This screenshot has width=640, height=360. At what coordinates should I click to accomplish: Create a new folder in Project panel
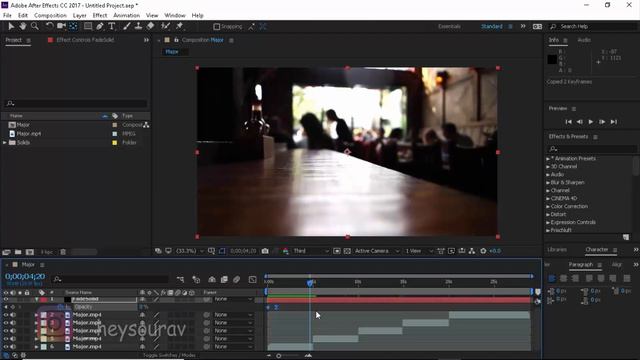[18, 252]
